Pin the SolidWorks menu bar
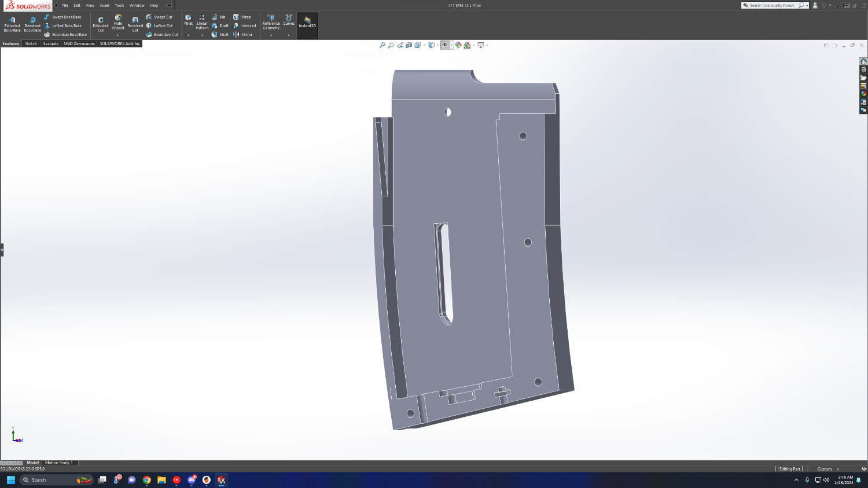This screenshot has height=488, width=868. (x=168, y=6)
